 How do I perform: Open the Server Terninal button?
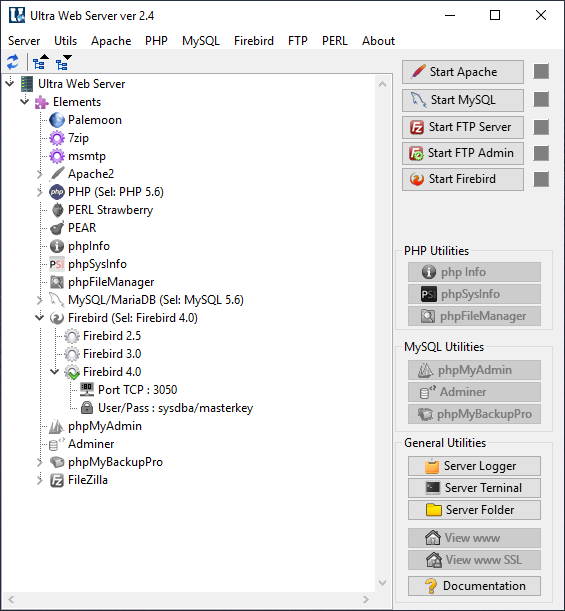(474, 488)
